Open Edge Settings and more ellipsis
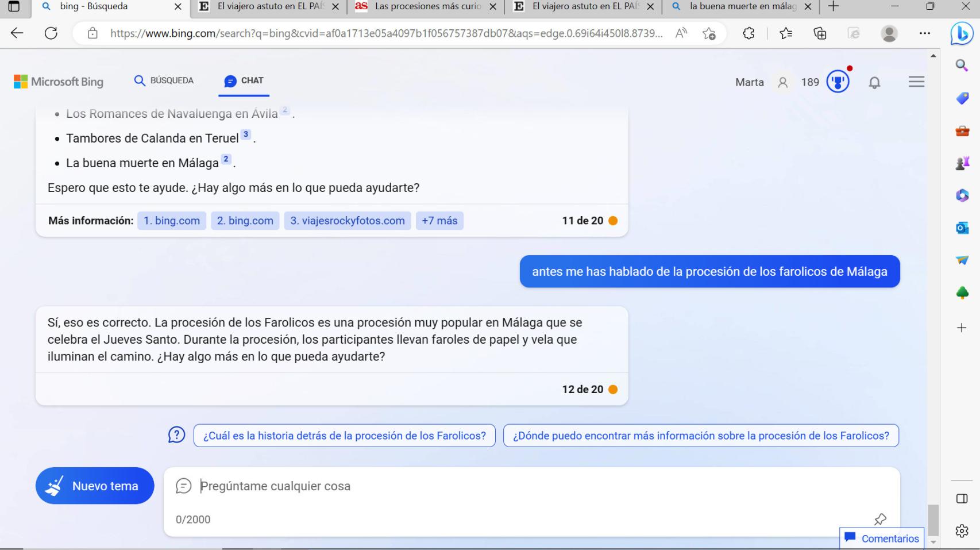Viewport: 980px width, 550px height. click(x=924, y=33)
